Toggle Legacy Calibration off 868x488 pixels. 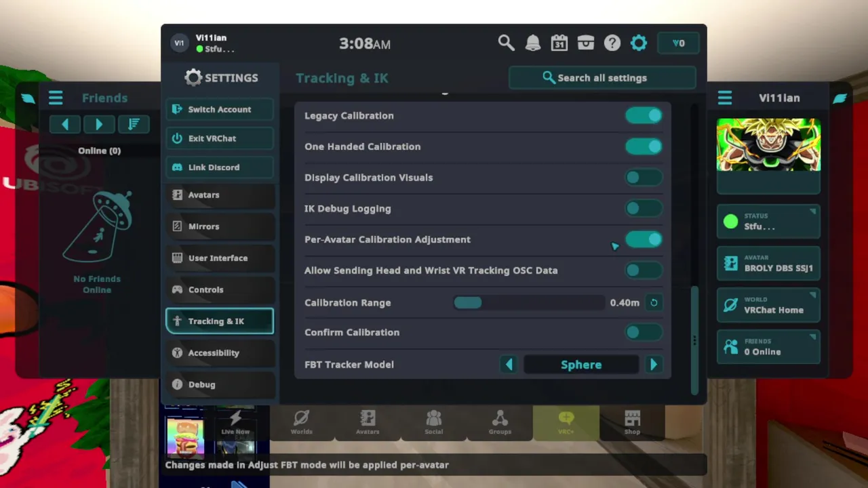click(x=644, y=116)
